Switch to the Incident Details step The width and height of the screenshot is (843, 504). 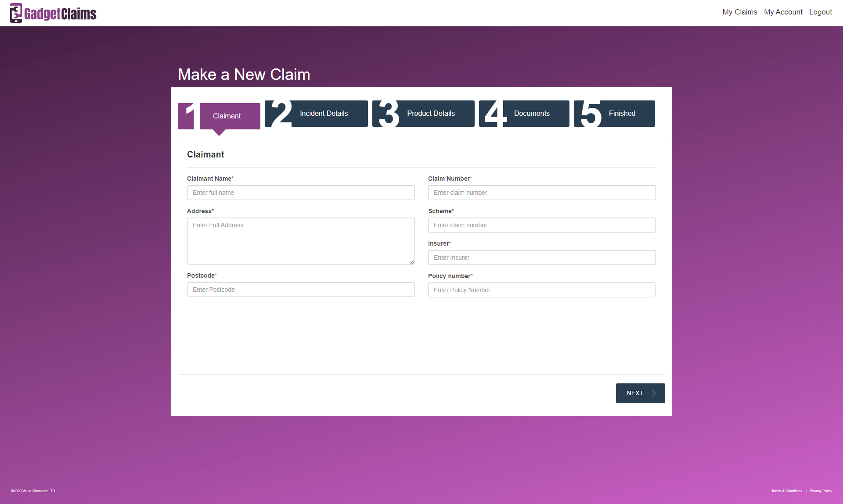point(324,114)
